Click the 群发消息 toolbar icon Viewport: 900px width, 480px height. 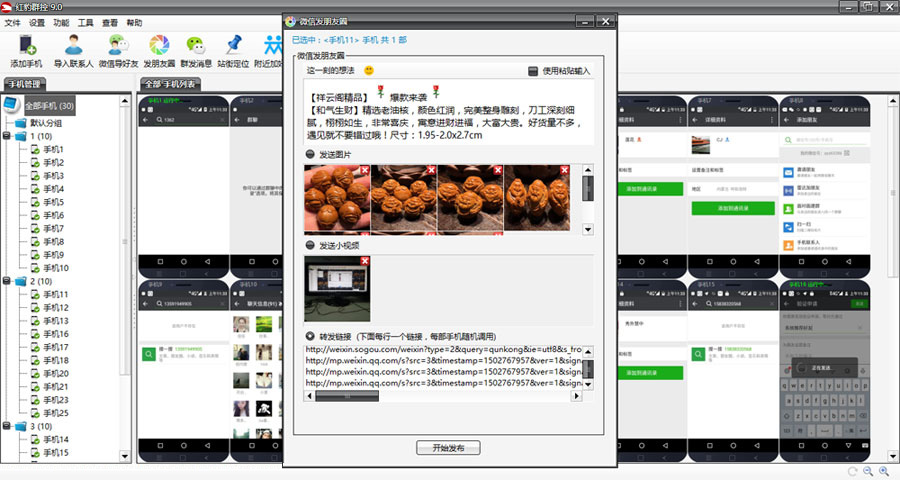196,45
